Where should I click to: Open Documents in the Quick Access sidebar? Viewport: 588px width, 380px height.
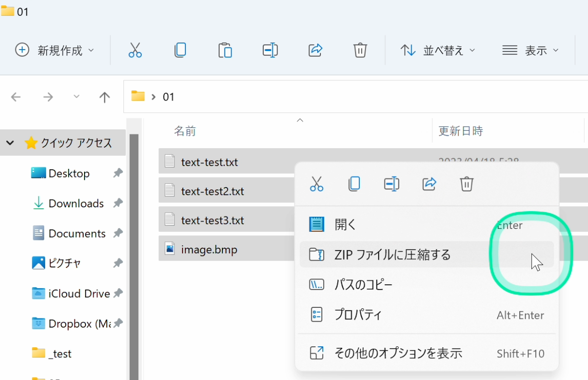(77, 233)
